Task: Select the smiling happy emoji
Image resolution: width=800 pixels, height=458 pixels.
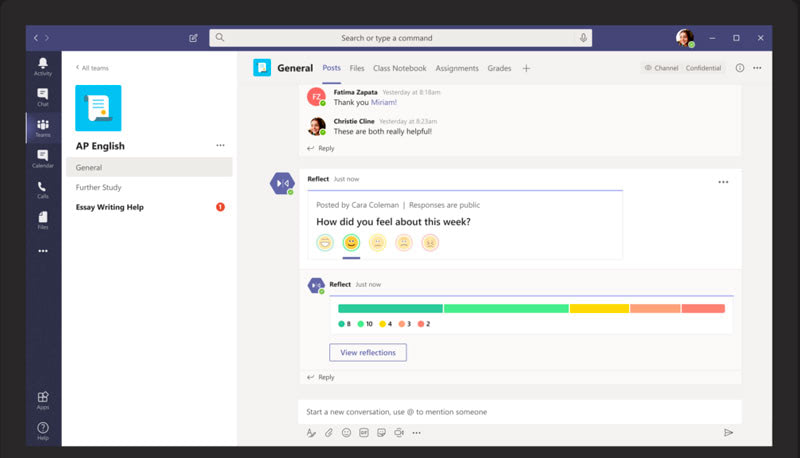Action: [351, 243]
